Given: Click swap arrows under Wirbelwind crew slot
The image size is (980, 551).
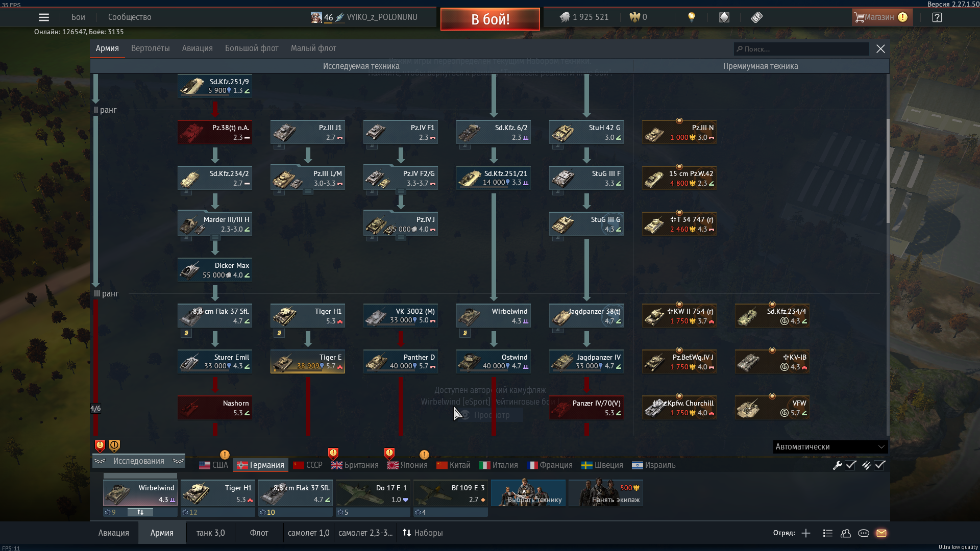Looking at the screenshot, I should (x=140, y=512).
